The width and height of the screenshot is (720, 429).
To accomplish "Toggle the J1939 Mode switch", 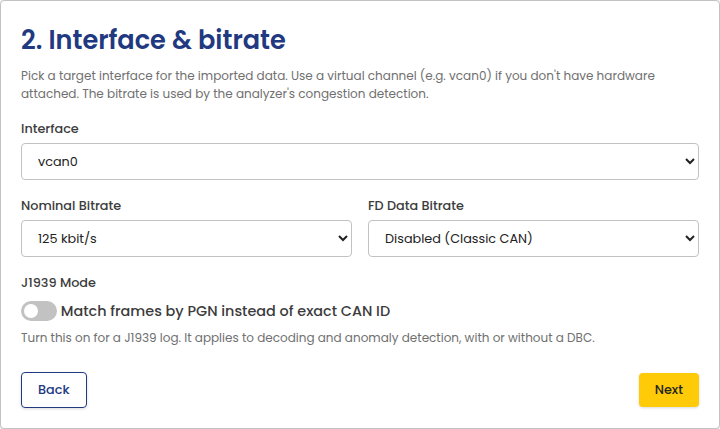I will (x=39, y=311).
